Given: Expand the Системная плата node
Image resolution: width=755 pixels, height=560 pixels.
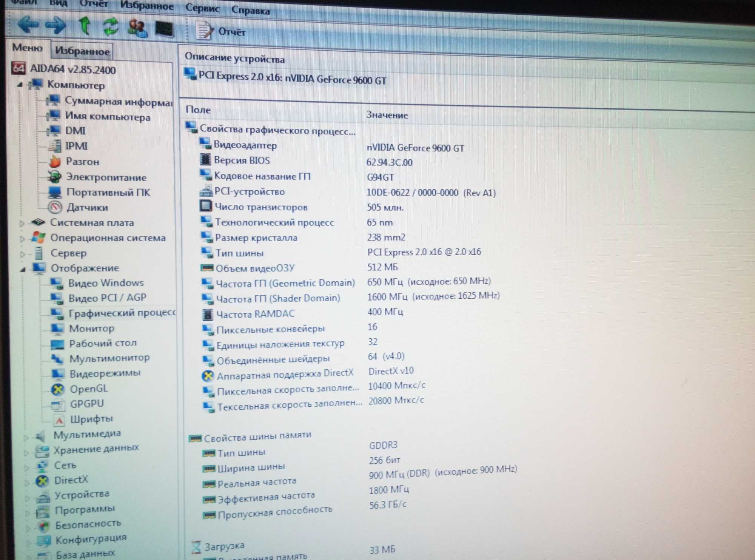Looking at the screenshot, I should [22, 223].
